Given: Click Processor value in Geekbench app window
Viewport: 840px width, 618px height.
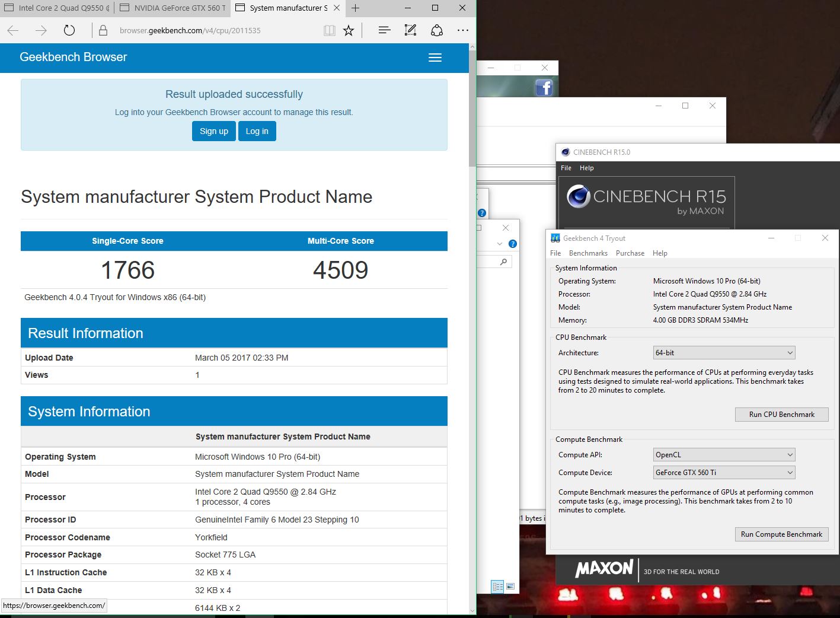Looking at the screenshot, I should (710, 294).
